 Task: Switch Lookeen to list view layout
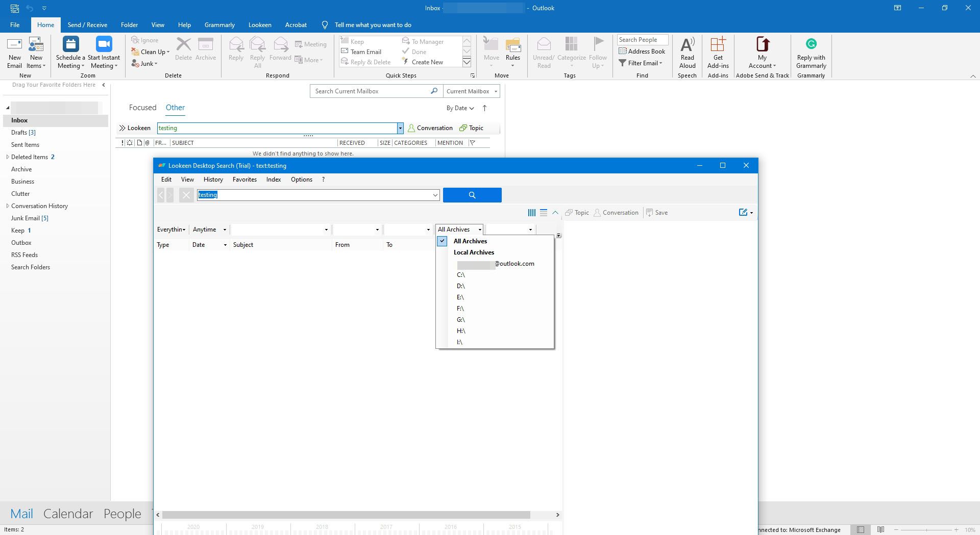click(x=544, y=213)
